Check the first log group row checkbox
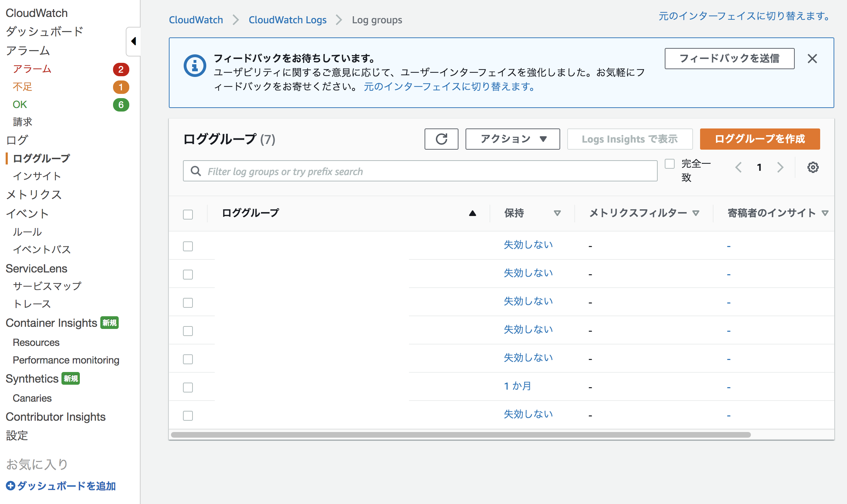The image size is (847, 504). (188, 246)
